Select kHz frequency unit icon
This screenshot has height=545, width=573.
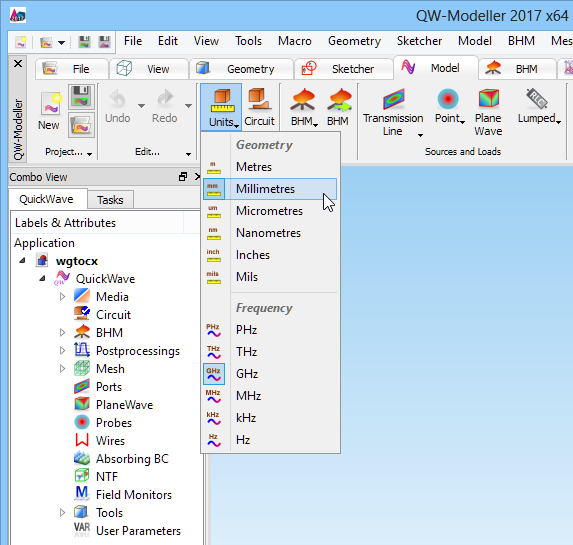point(214,418)
